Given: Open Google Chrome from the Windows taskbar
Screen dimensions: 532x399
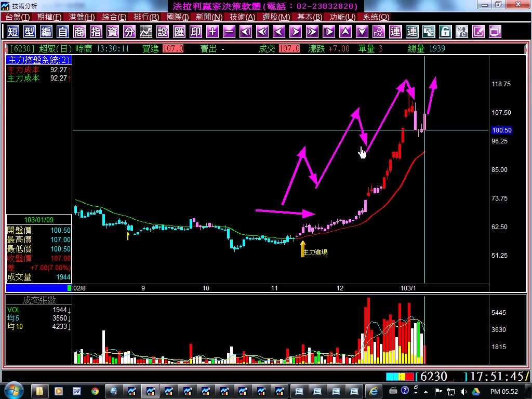Looking at the screenshot, I should [x=95, y=391].
